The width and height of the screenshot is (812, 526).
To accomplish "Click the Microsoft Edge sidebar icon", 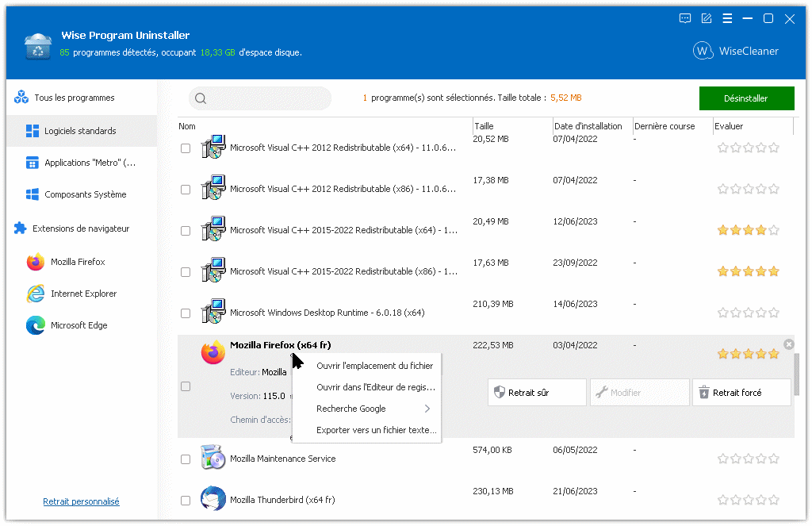I will [x=36, y=325].
